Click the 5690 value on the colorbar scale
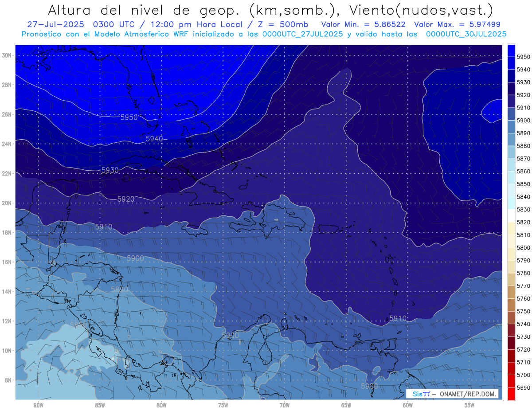The width and height of the screenshot is (532, 411). click(x=524, y=388)
